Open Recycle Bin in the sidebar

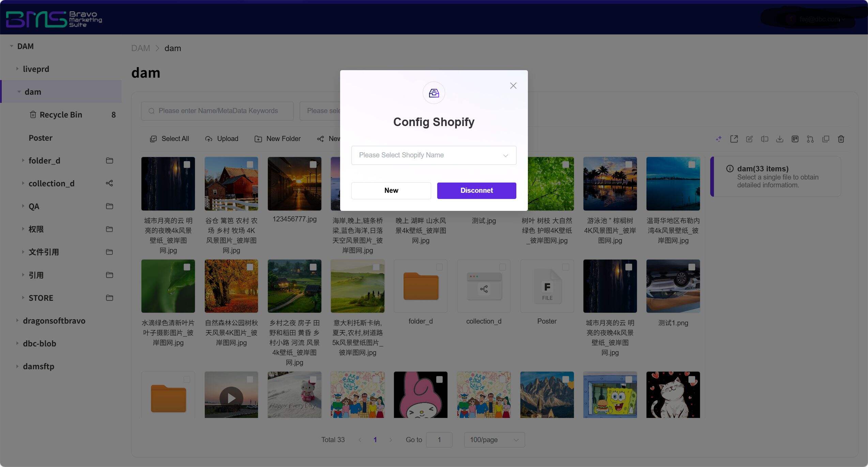point(61,115)
